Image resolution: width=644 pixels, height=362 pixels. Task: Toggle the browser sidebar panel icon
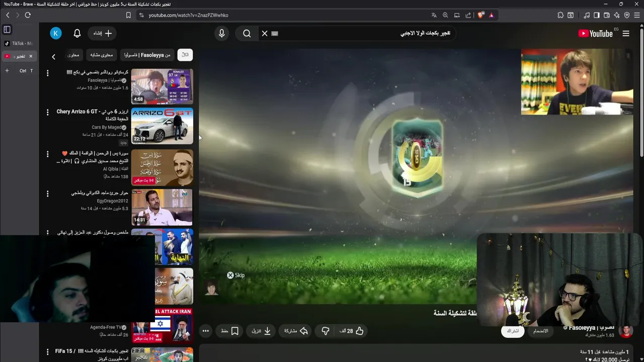coord(596,15)
